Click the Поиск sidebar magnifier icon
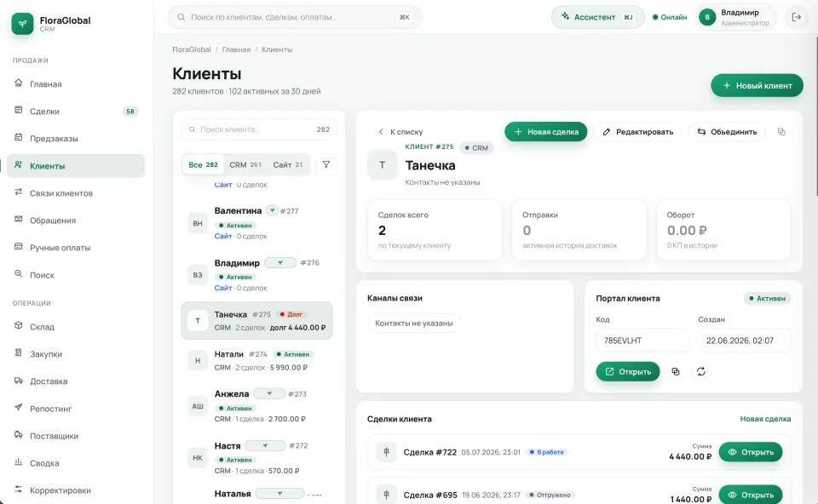Image resolution: width=818 pixels, height=504 pixels. [x=18, y=273]
